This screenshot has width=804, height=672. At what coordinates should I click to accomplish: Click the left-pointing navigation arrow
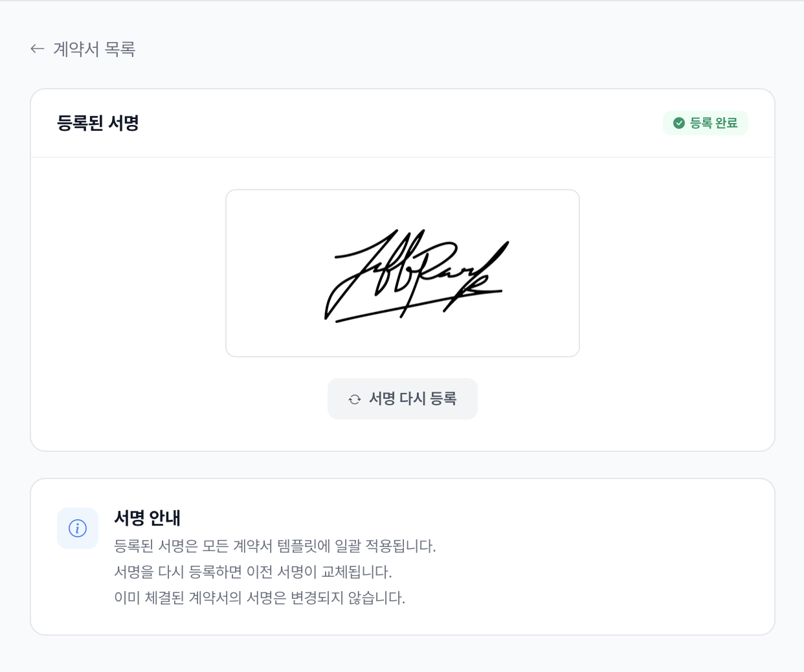tap(37, 49)
